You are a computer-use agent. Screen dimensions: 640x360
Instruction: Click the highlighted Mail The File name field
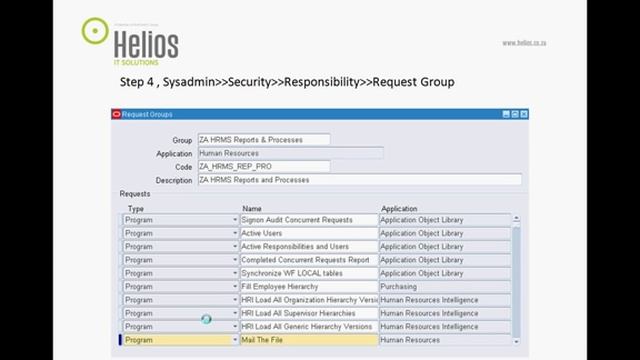(309, 340)
